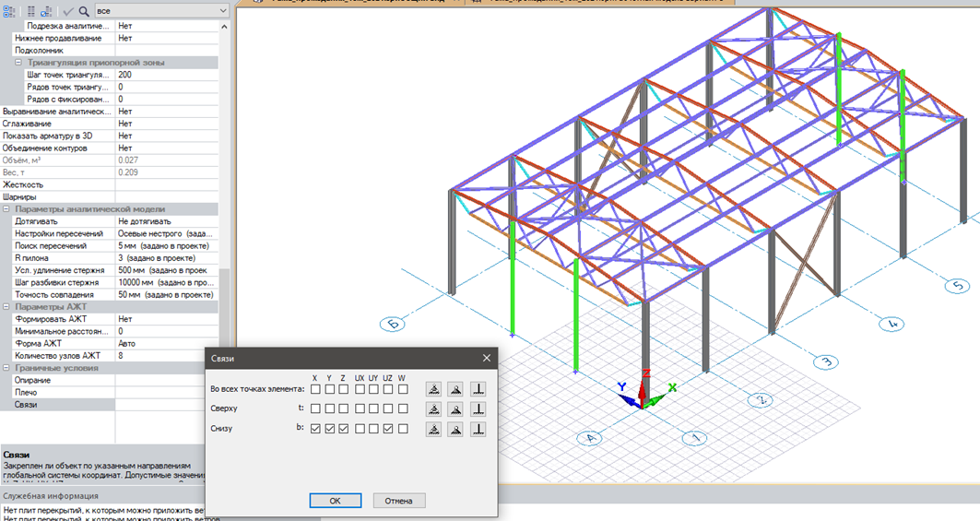The height and width of the screenshot is (521, 980).
Task: Apply roller hinge support preset for all element points
Action: coord(433,389)
